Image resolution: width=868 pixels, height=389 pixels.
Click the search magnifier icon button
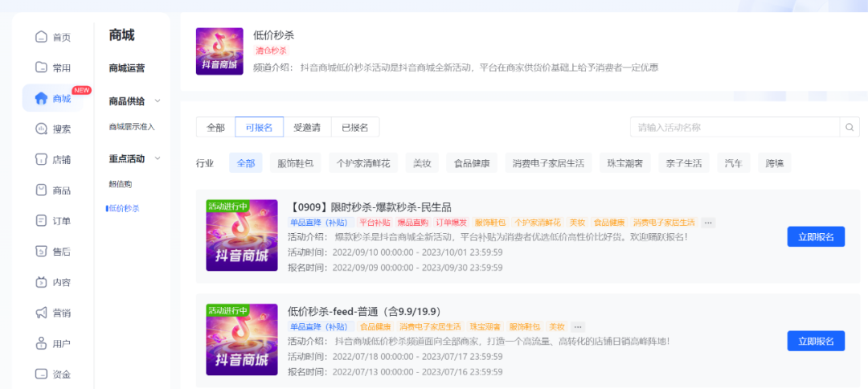click(850, 127)
